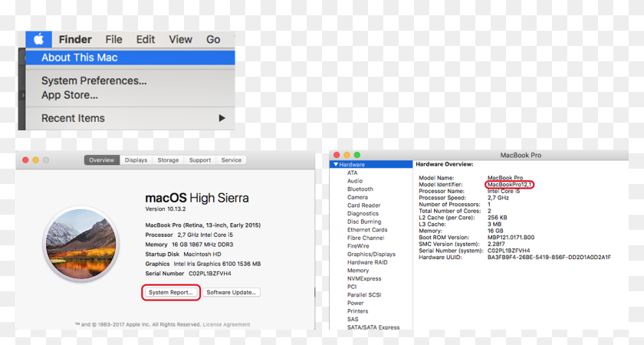Switch to the Overview tab

[102, 160]
